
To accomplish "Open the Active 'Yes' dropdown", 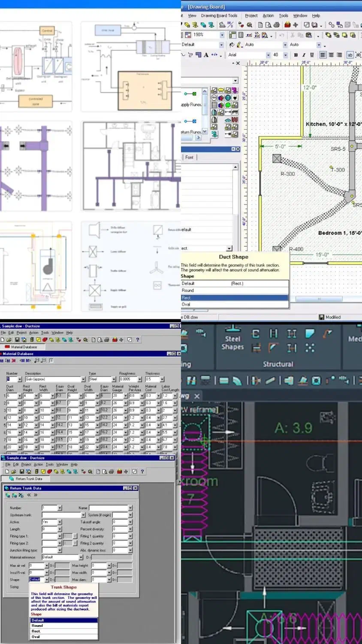I will [x=60, y=522].
